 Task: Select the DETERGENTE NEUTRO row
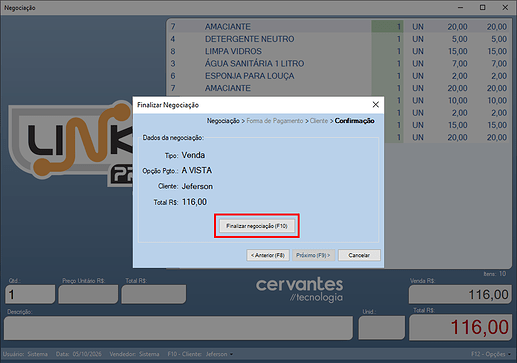(339, 39)
